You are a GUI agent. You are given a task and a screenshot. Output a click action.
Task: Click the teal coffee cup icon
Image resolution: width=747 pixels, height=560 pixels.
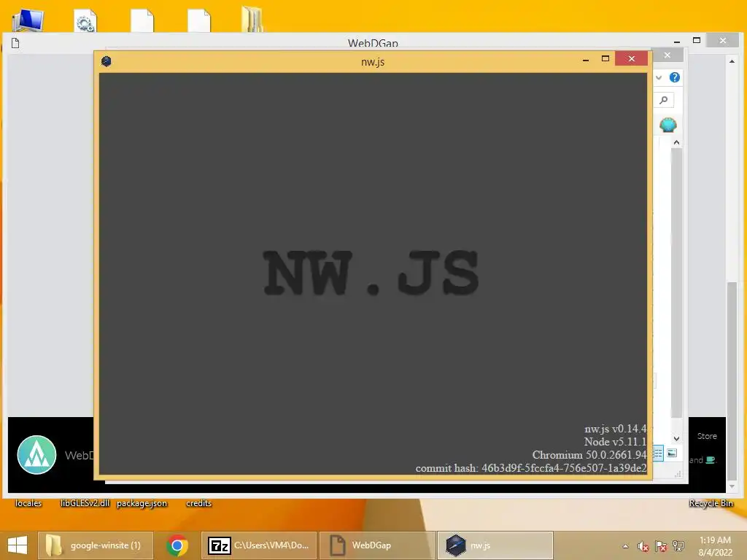pos(710,460)
